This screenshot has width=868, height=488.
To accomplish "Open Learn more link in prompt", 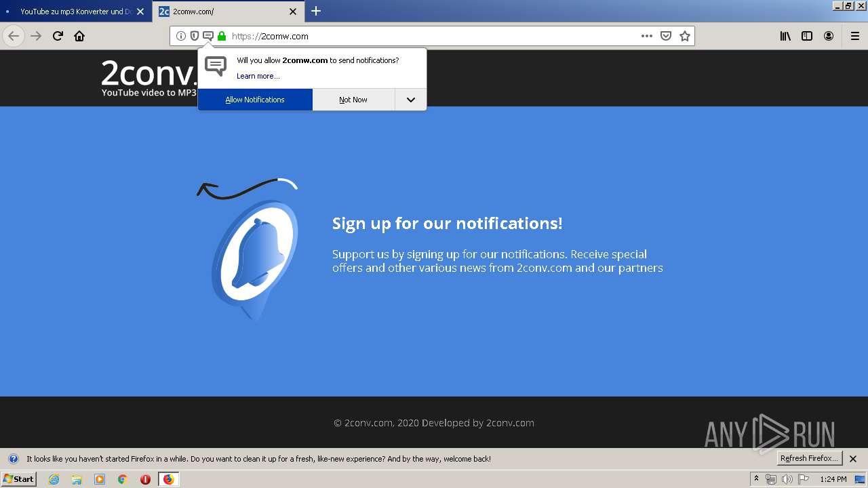I will (x=258, y=76).
